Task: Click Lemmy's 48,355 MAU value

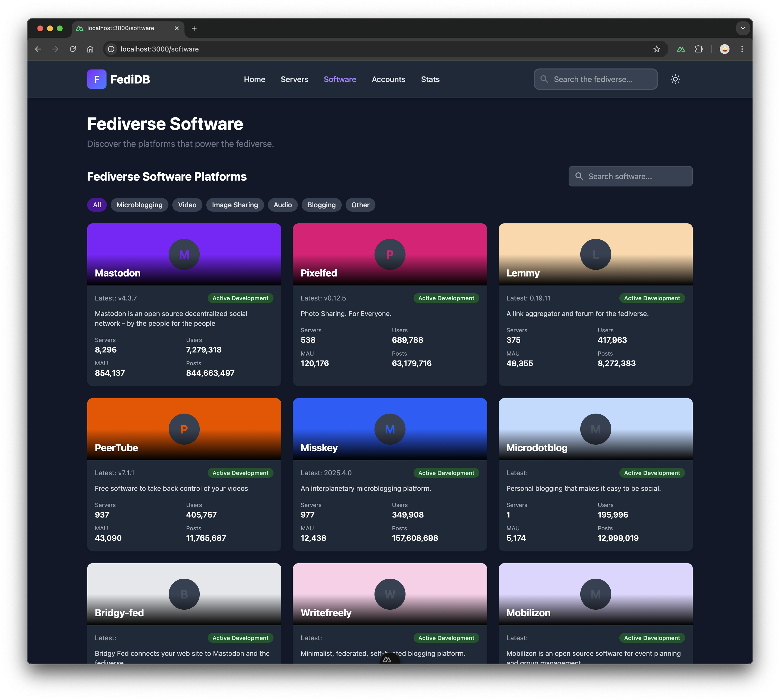Action: (x=519, y=363)
